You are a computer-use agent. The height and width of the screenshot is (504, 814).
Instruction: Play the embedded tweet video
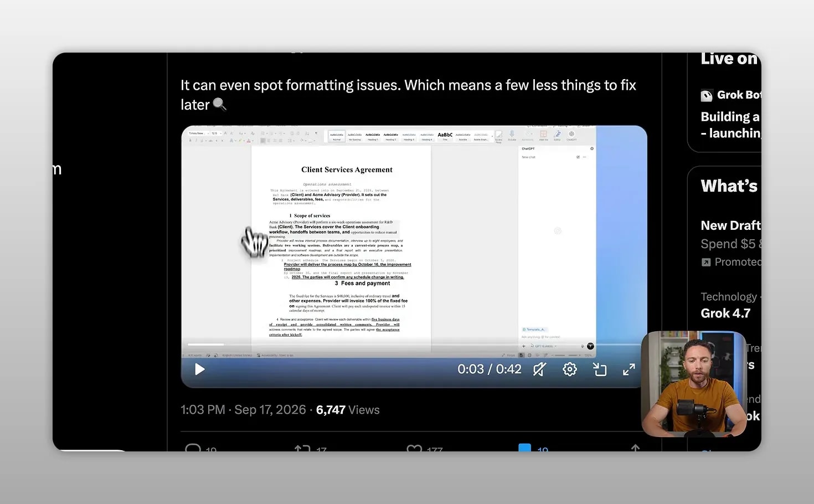[x=200, y=369]
